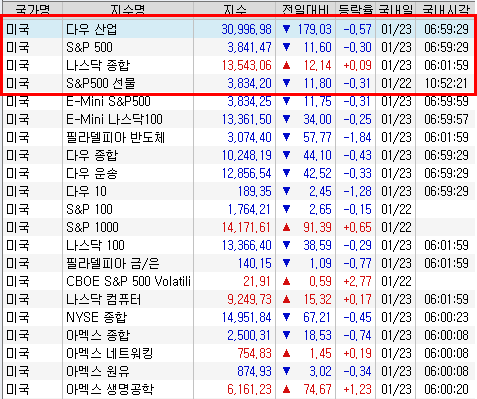Click the 아멕스 생명공학 row

click(239, 389)
